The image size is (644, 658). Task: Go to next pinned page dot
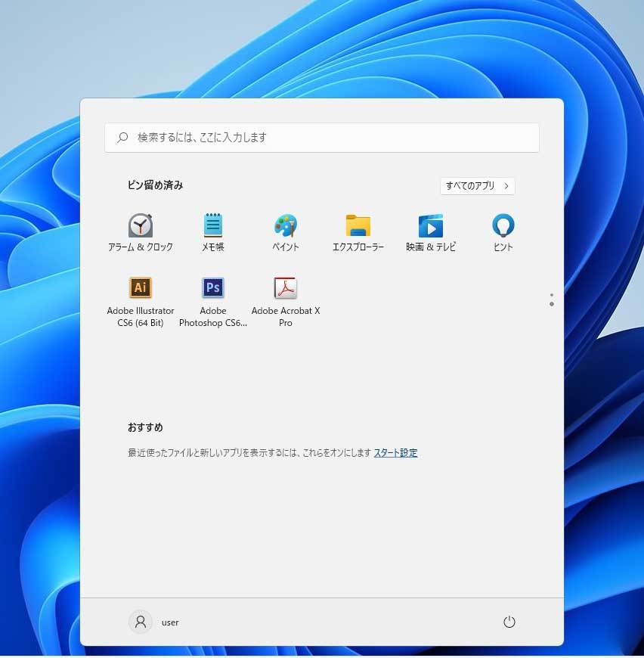coord(552,304)
